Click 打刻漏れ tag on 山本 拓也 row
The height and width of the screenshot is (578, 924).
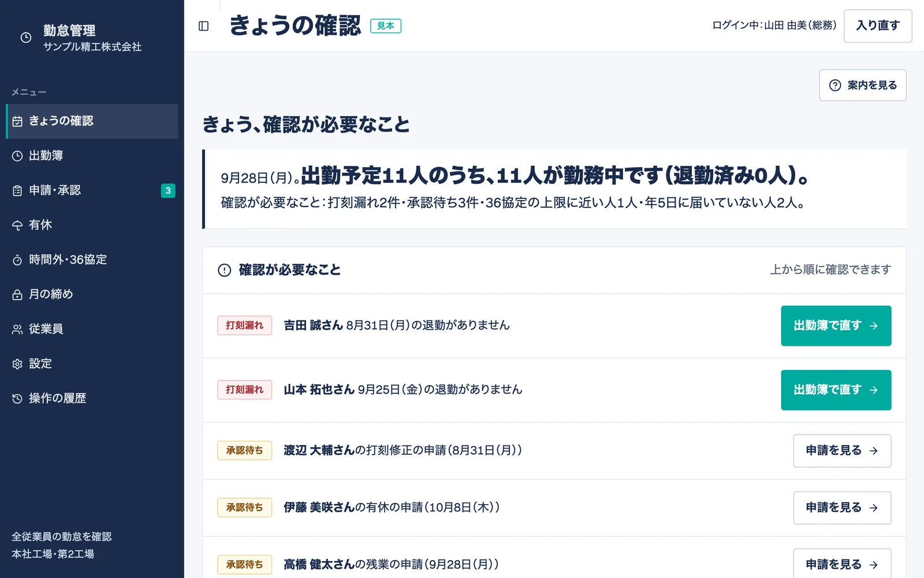click(244, 390)
